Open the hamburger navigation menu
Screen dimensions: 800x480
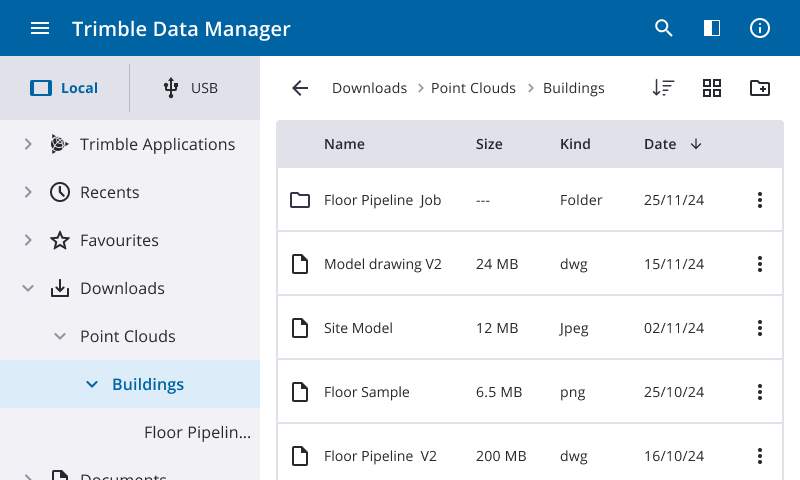[x=40, y=28]
